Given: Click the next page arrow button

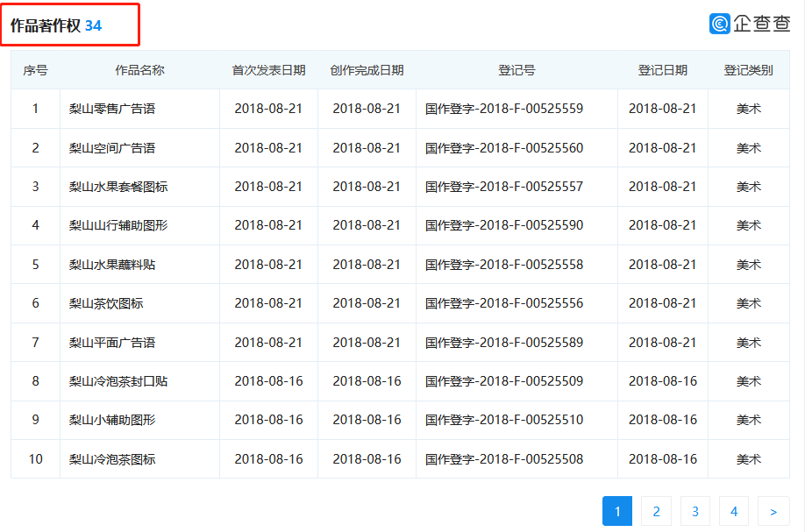Looking at the screenshot, I should [773, 511].
